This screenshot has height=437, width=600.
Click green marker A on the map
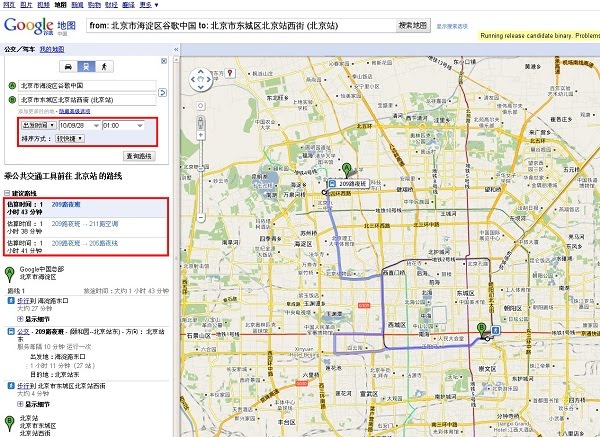(x=347, y=169)
